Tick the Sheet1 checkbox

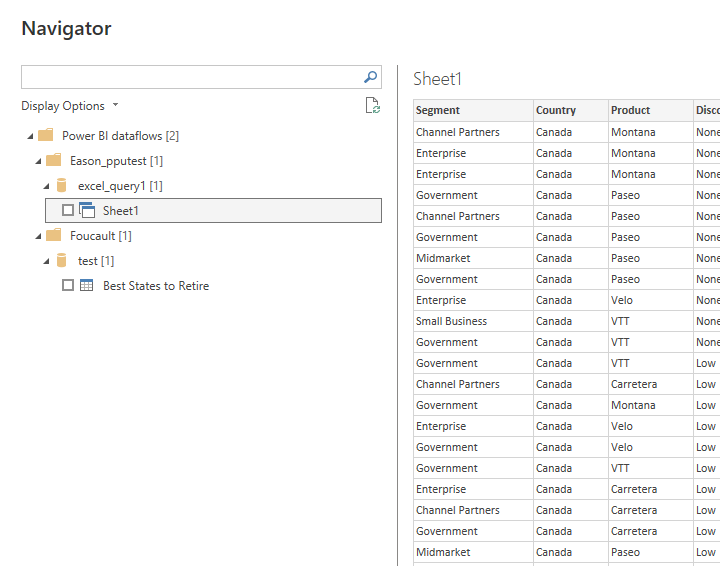(x=68, y=210)
